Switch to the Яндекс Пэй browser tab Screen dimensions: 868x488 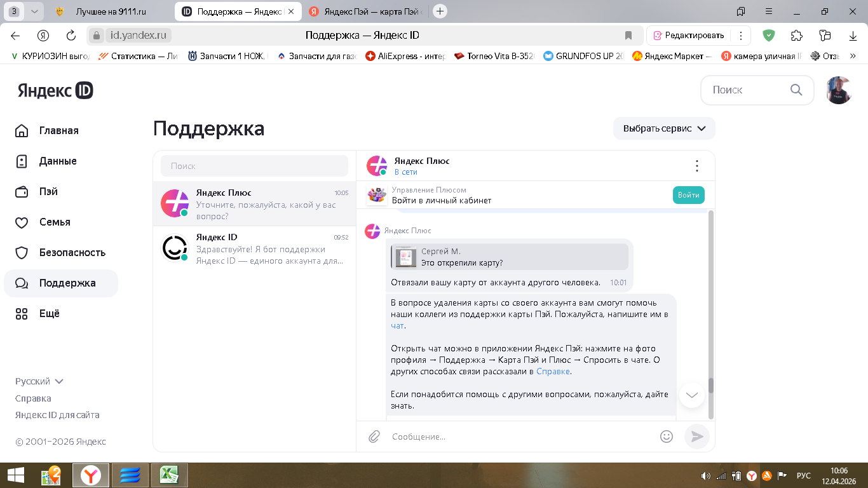pos(365,11)
